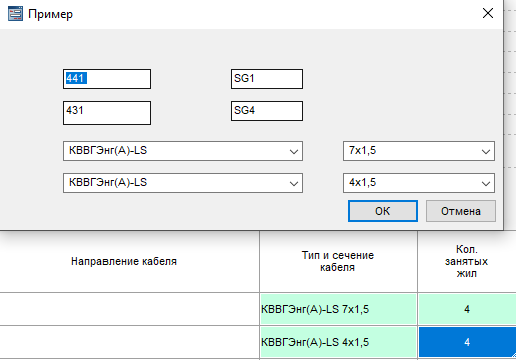Select the cell 4 in the 7x1,5 row

(467, 309)
